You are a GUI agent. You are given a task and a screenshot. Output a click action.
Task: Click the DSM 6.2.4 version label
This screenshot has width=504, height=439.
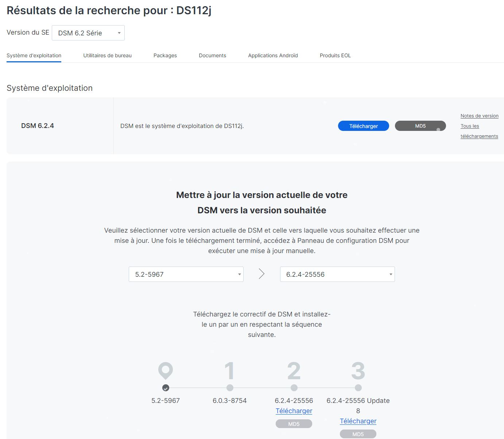(38, 126)
